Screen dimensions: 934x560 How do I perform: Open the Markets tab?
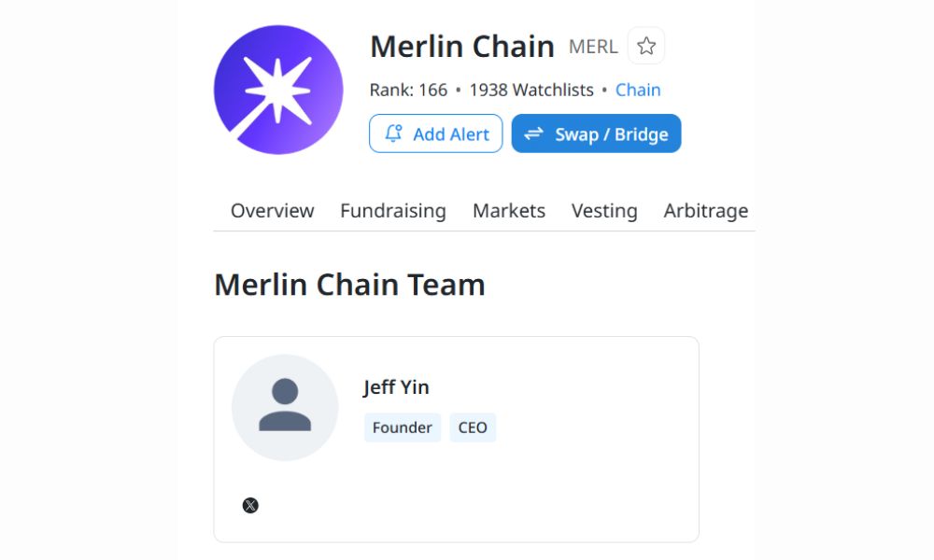point(509,211)
